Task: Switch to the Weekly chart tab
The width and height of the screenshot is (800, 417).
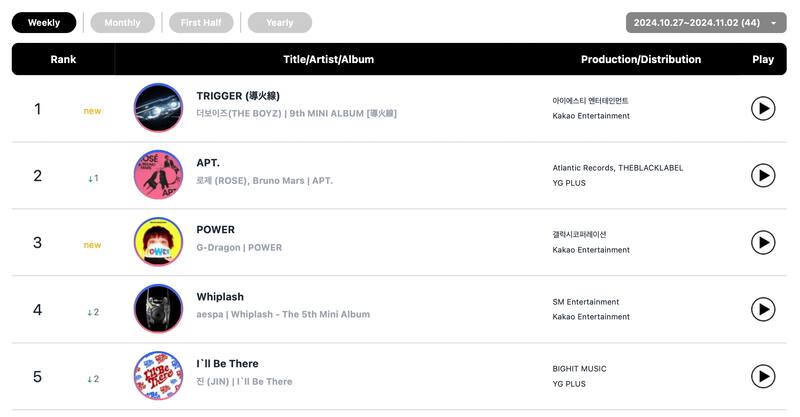Action: [44, 22]
